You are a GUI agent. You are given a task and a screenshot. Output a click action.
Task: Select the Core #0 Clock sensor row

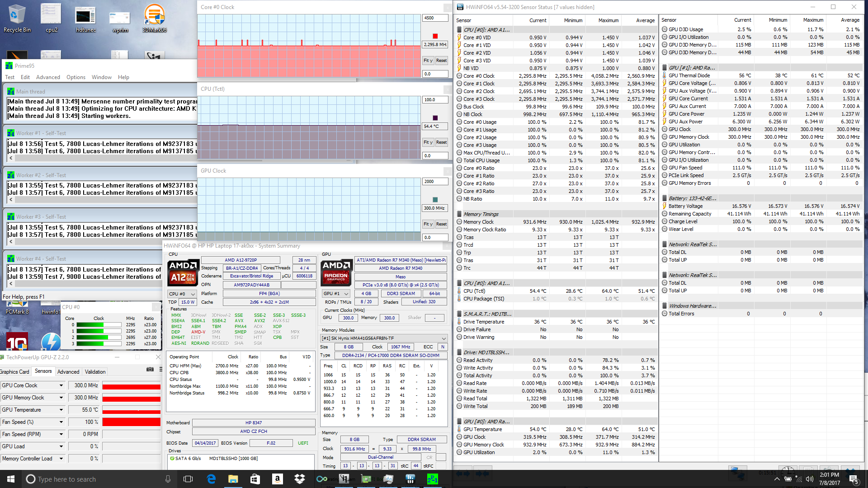556,76
